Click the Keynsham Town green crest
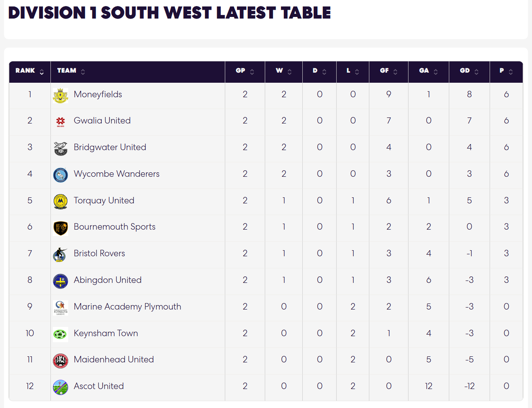This screenshot has height=408, width=532. click(x=61, y=334)
